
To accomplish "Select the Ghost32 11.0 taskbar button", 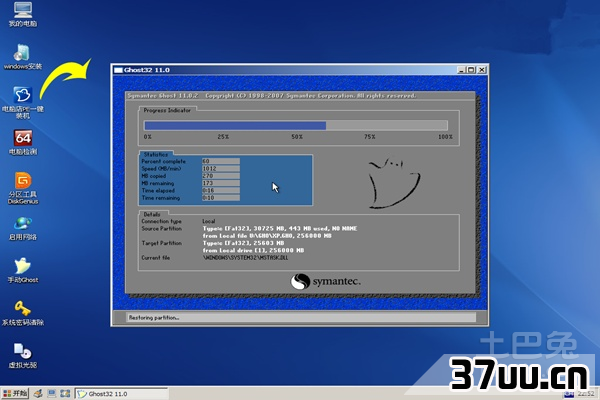I will [121, 394].
